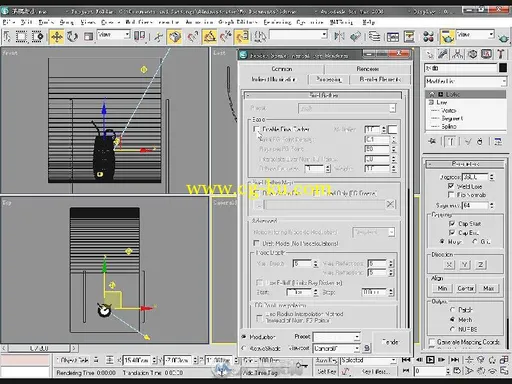
Task: Open the Selected key filter dropdown
Action: click(368, 360)
